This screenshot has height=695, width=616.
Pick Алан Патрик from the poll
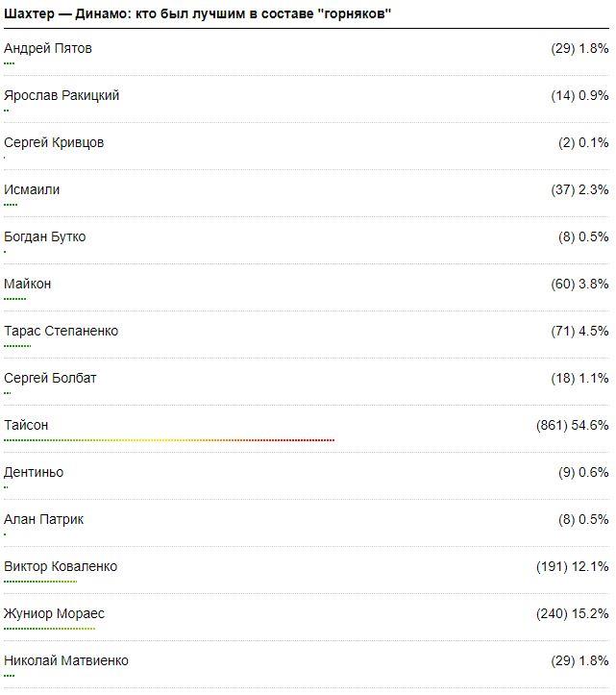point(44,519)
